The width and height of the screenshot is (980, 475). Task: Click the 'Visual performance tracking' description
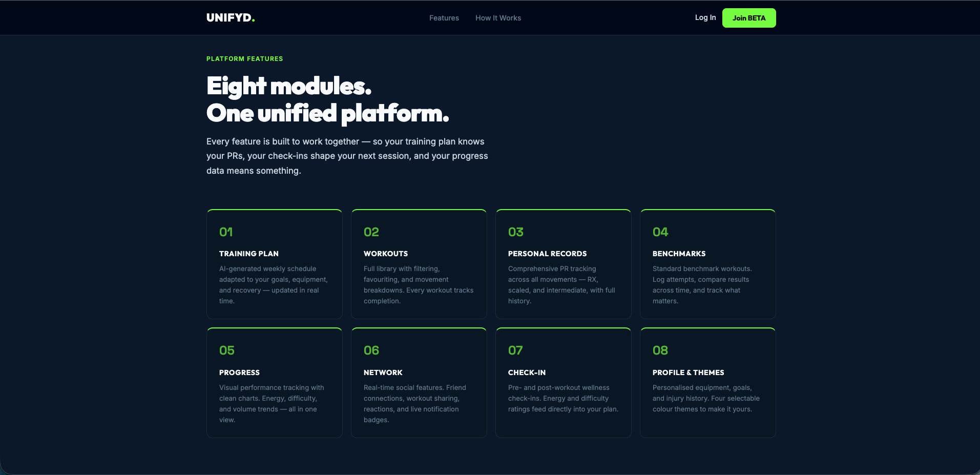[272, 404]
